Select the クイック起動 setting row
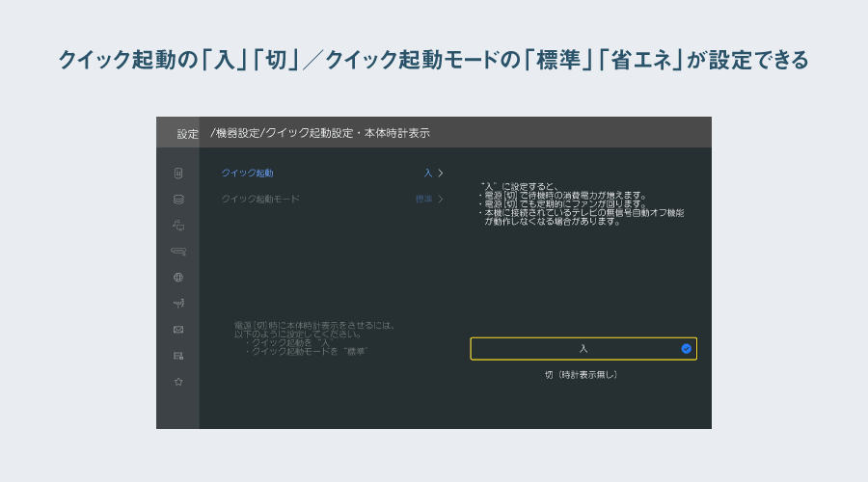The image size is (868, 482). pyautogui.click(x=332, y=174)
